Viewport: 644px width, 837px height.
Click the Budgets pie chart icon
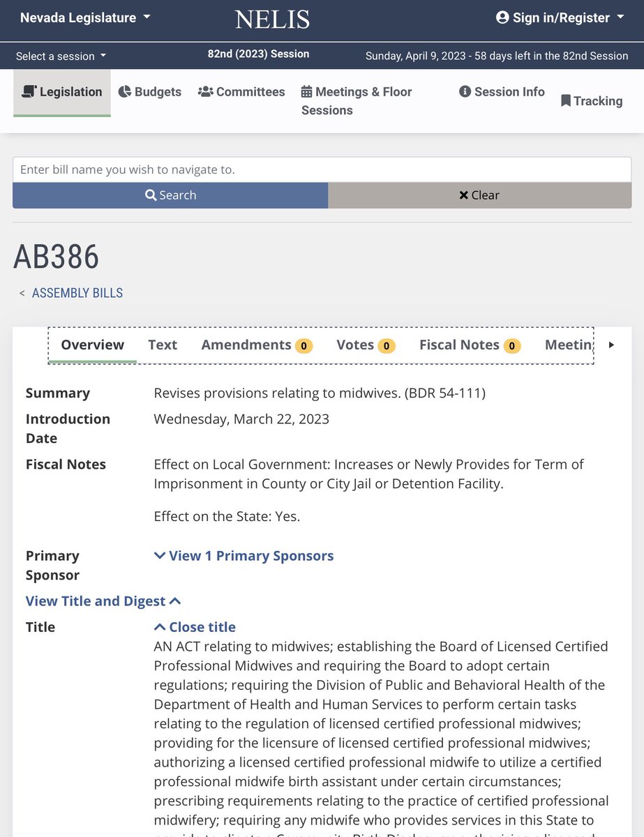coord(125,91)
